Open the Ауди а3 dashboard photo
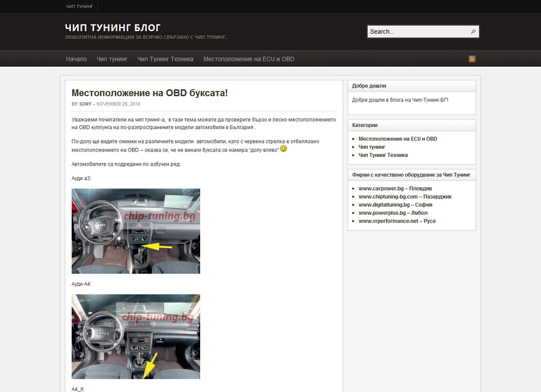The width and height of the screenshot is (541, 392). click(x=136, y=231)
